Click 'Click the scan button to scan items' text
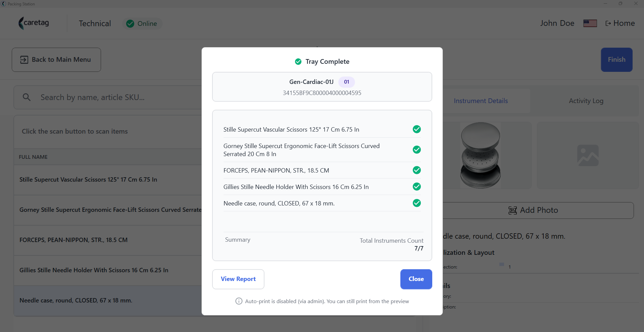The width and height of the screenshot is (644, 332). [75, 131]
